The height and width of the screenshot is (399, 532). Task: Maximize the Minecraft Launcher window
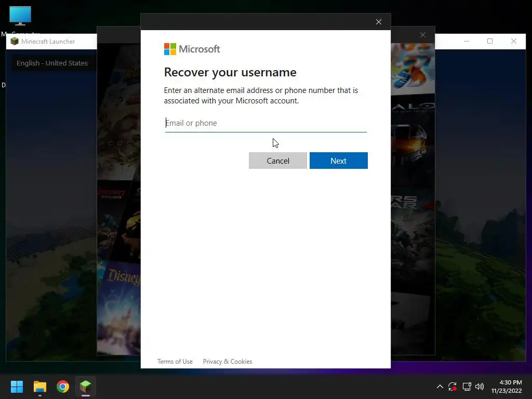(x=489, y=41)
